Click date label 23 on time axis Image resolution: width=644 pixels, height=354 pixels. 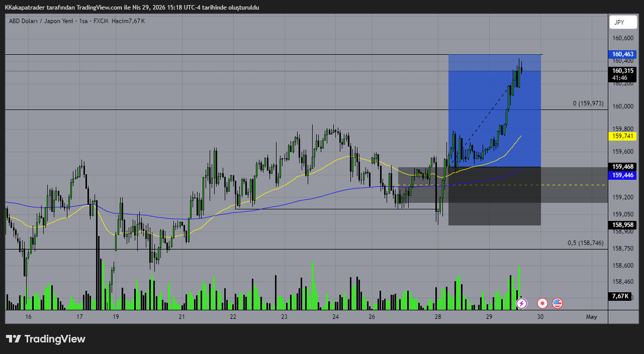pyautogui.click(x=284, y=317)
